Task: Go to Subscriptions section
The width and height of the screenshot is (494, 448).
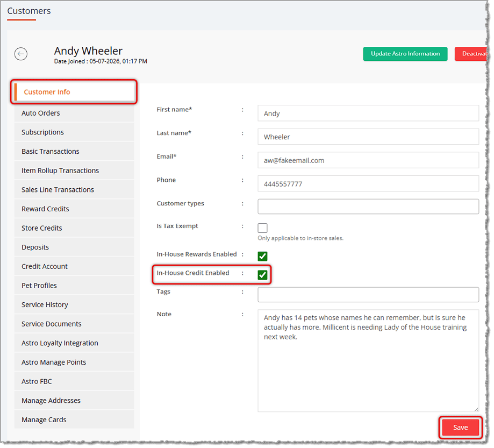Action: (74, 132)
